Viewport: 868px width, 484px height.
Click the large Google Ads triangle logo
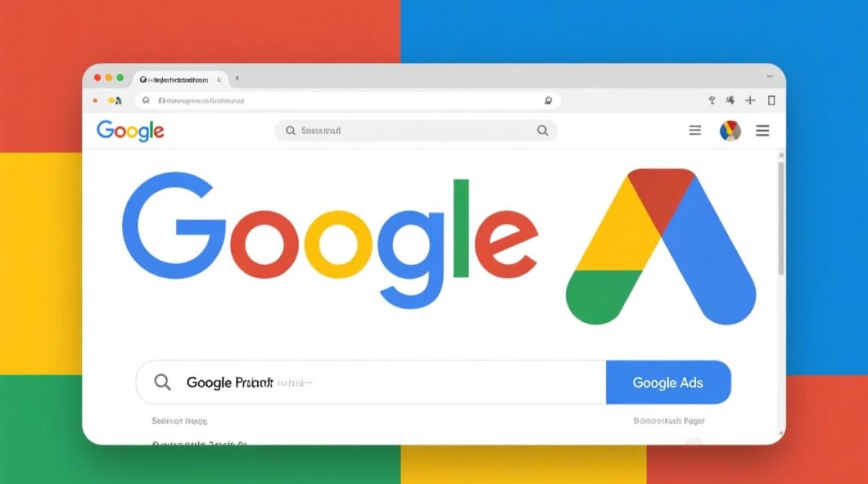(661, 247)
